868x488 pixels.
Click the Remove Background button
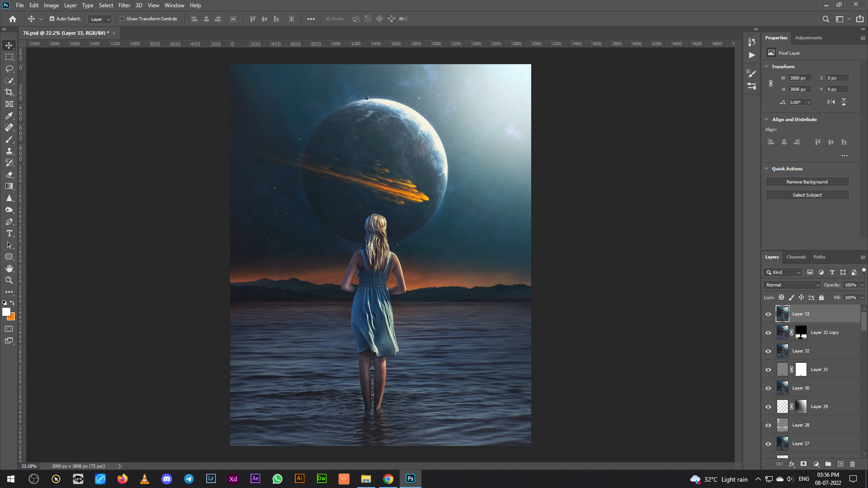click(807, 182)
